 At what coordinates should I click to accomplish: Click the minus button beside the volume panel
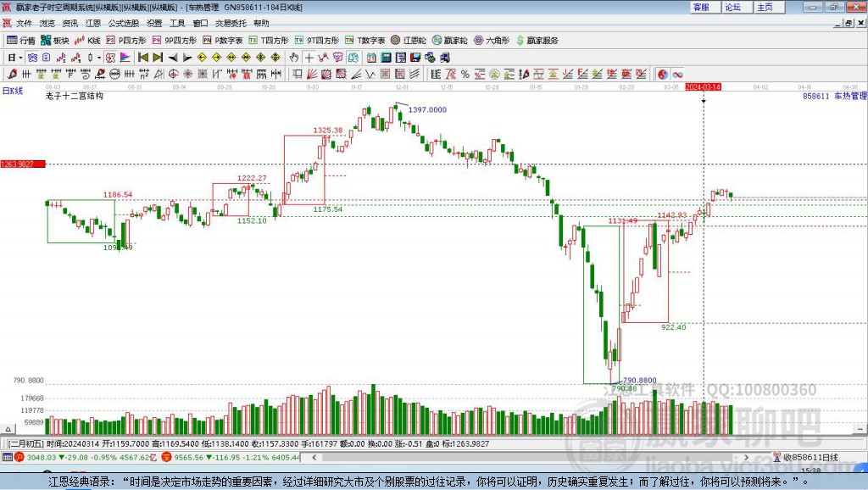pyautogui.click(x=860, y=429)
